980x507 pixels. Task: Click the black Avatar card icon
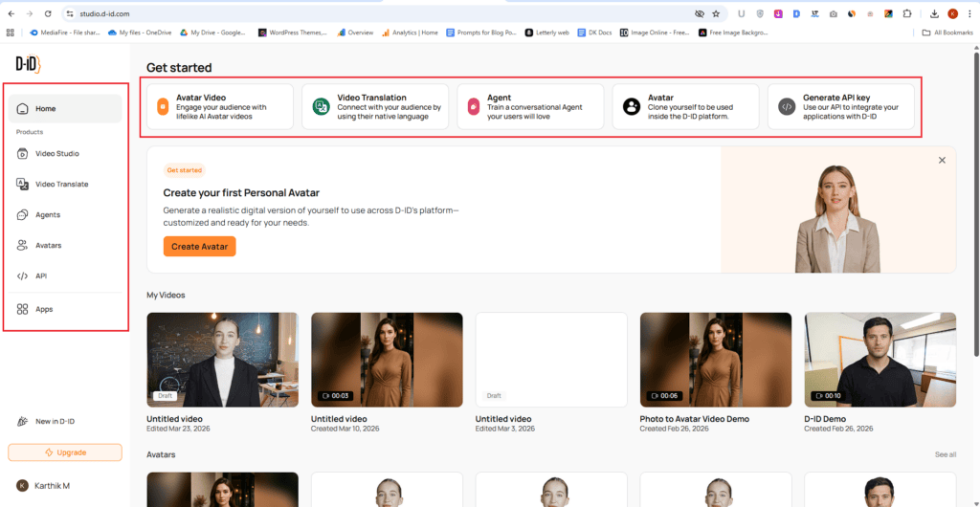click(x=632, y=107)
